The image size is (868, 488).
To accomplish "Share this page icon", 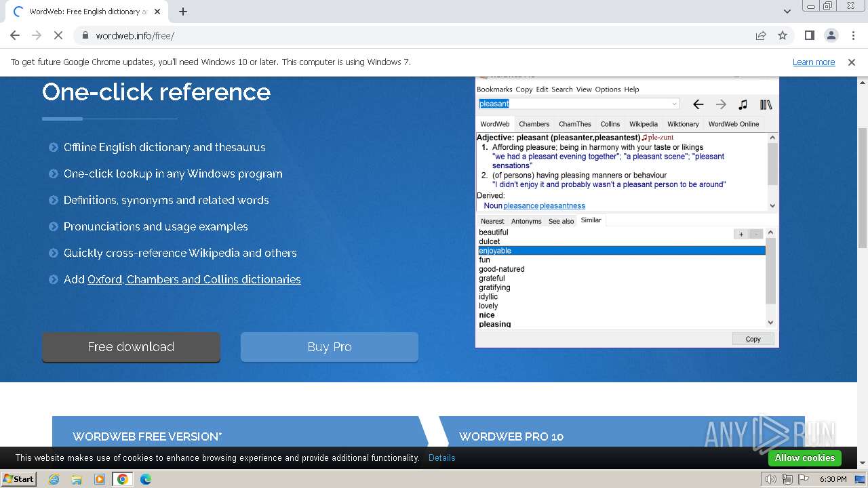I will pyautogui.click(x=761, y=36).
